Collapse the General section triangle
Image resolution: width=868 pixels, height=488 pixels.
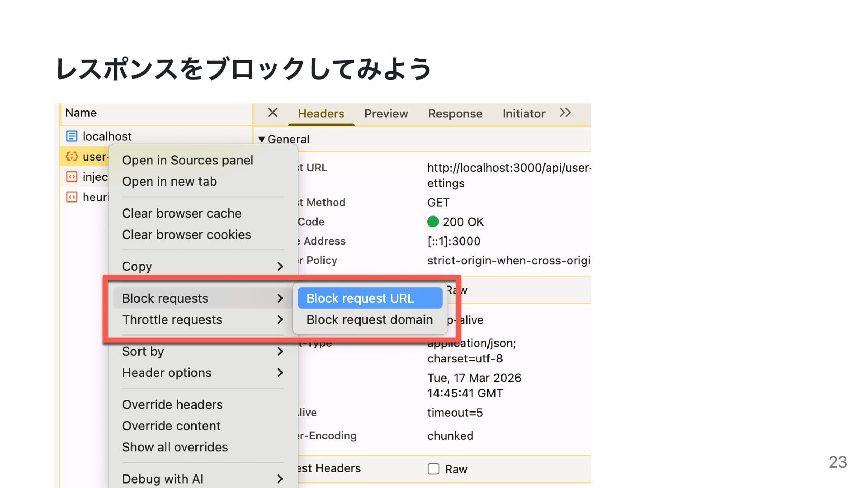pyautogui.click(x=261, y=139)
